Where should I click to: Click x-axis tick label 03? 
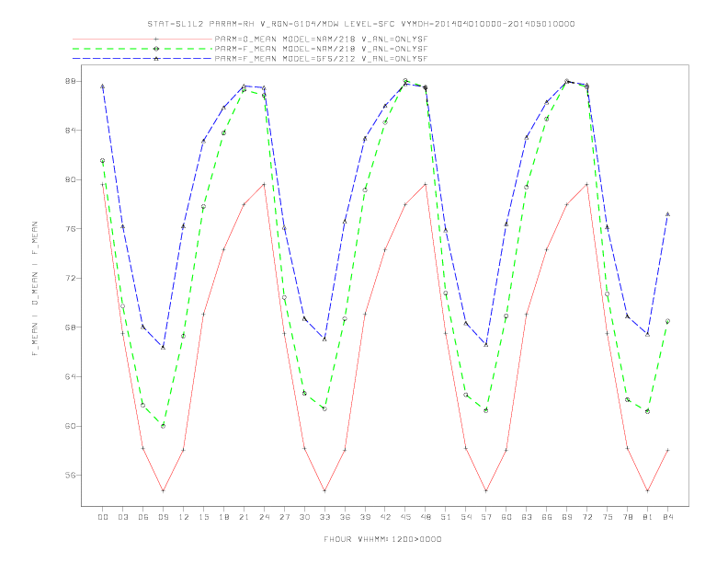pos(122,517)
